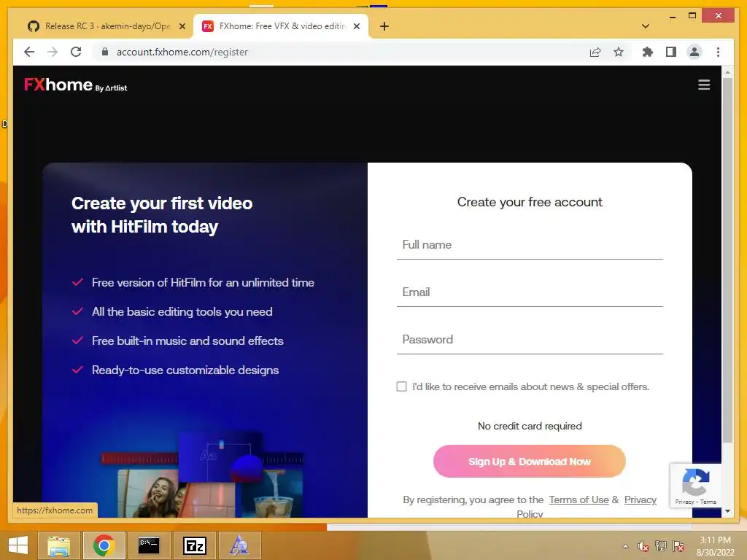
Task: Open a new browser tab
Action: pyautogui.click(x=384, y=26)
